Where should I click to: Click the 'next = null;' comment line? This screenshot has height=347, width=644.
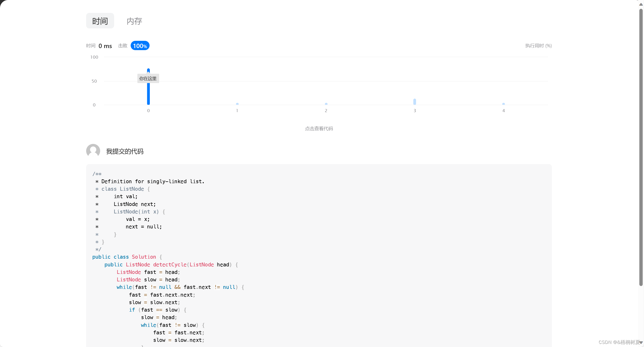pos(144,227)
